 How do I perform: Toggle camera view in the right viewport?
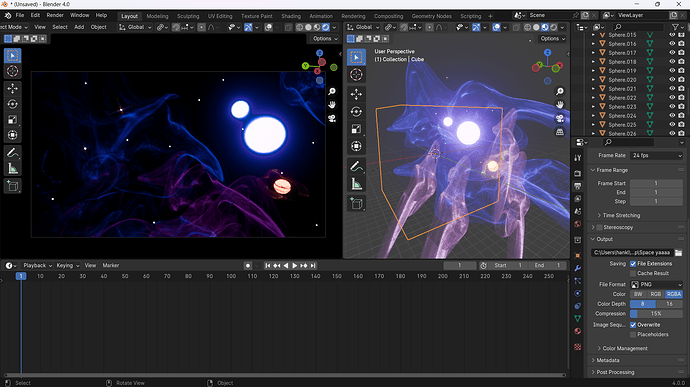click(559, 118)
